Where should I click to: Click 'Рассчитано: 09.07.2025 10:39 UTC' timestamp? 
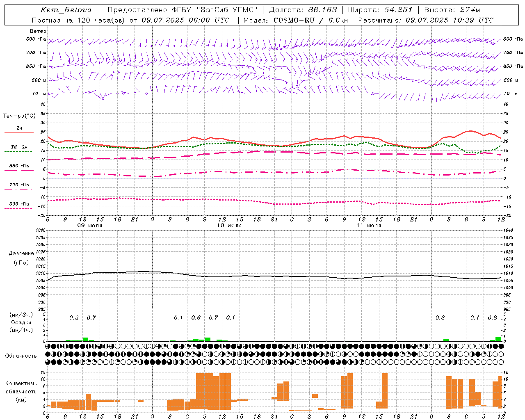pos(426,20)
